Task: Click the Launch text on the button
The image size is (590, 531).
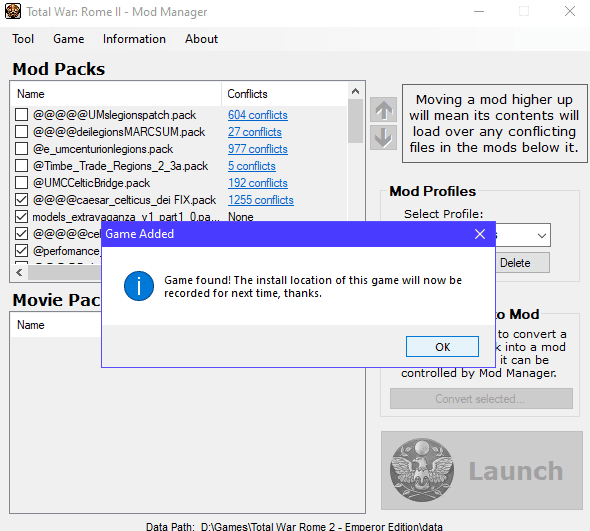Action: point(516,471)
